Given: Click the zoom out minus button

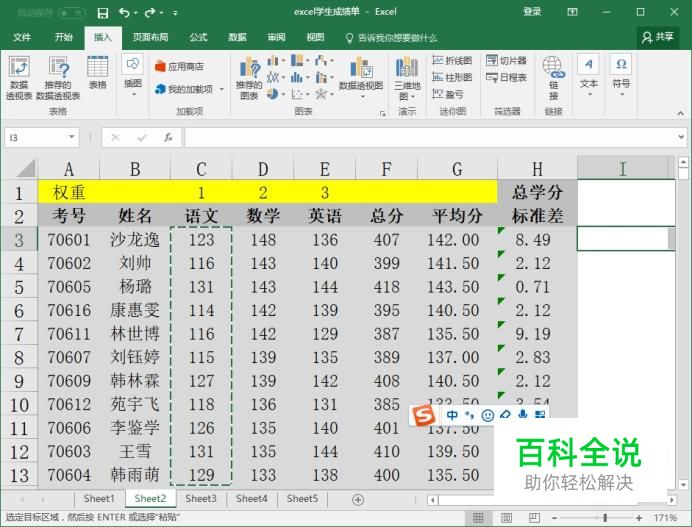Looking at the screenshot, I should (554, 518).
